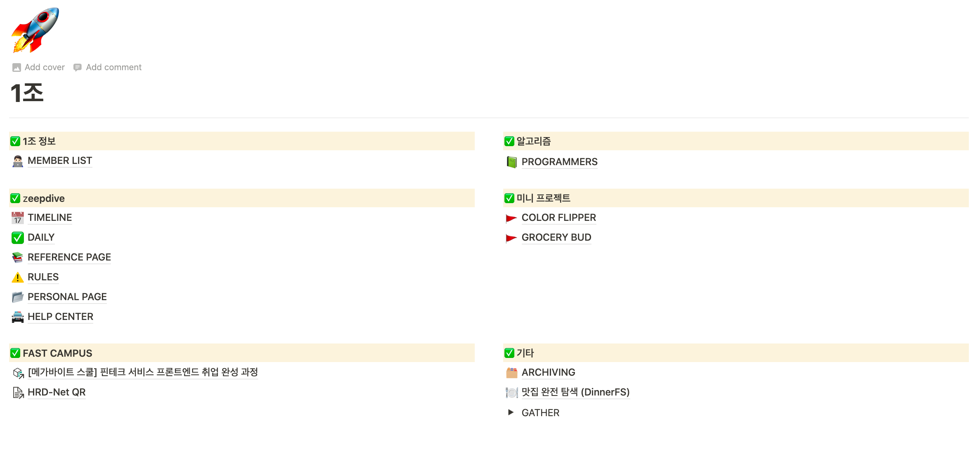Click the rocket page icon

click(x=35, y=31)
